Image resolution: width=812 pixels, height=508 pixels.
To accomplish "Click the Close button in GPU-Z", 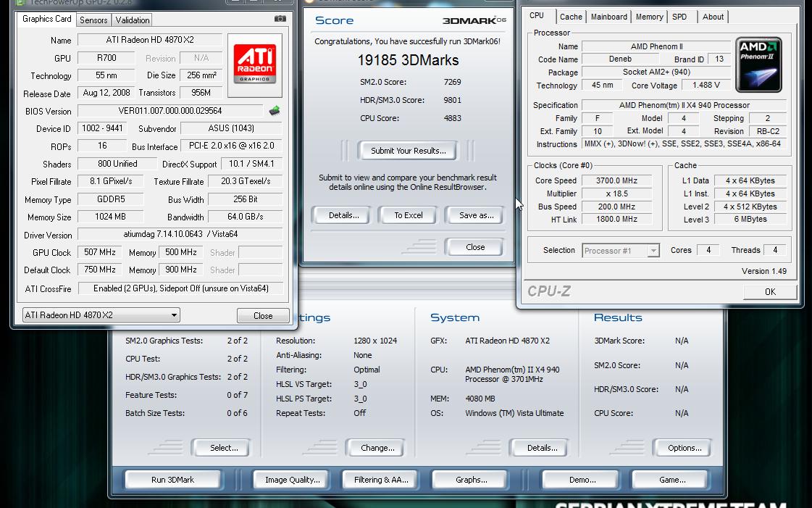I will tap(263, 315).
